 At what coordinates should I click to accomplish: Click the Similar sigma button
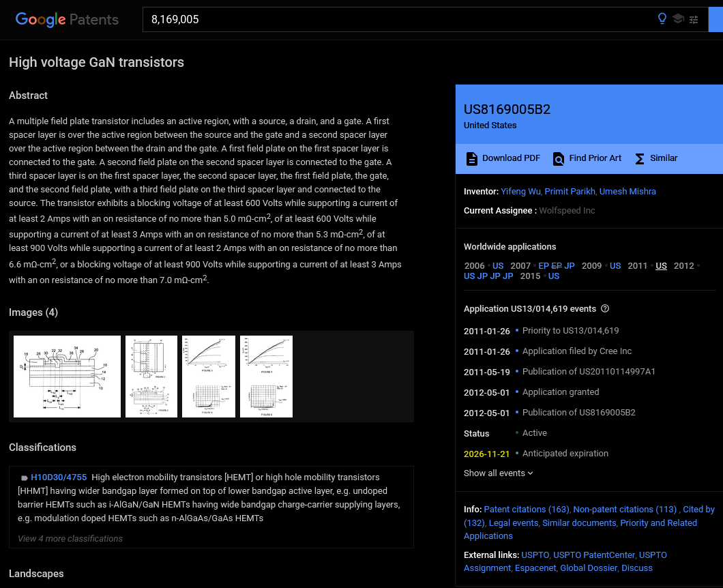[656, 158]
